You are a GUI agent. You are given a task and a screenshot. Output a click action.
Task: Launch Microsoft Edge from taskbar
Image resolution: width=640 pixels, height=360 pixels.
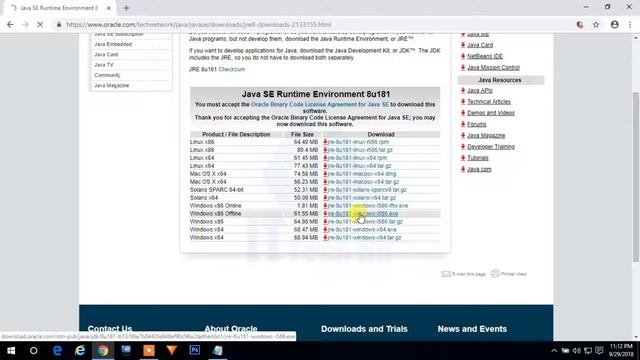click(57, 350)
